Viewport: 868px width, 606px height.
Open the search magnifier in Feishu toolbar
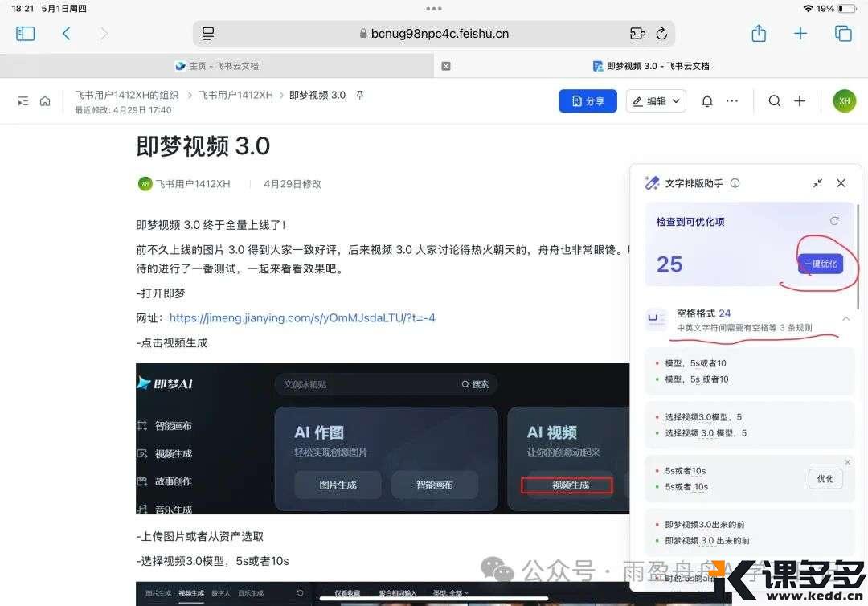pos(774,101)
